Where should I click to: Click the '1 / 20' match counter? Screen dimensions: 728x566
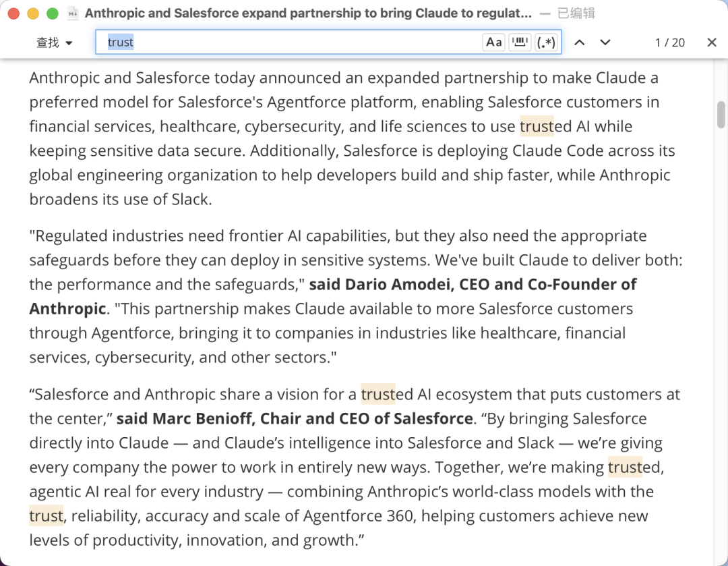pyautogui.click(x=669, y=43)
